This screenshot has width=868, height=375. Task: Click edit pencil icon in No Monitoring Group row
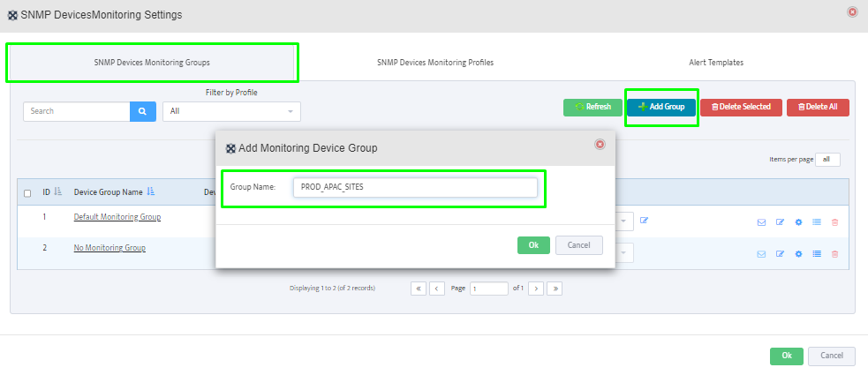point(780,254)
